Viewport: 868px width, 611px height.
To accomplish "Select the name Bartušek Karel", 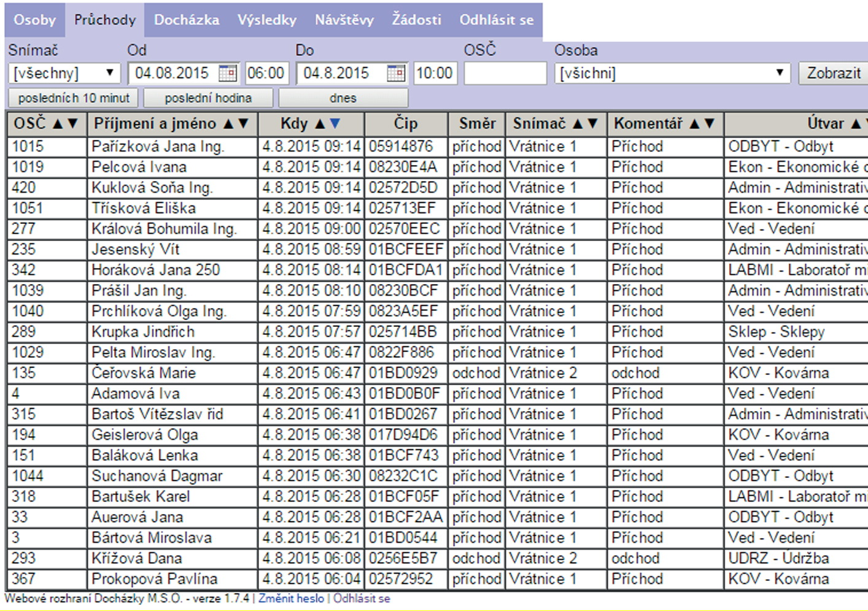I will 141,497.
